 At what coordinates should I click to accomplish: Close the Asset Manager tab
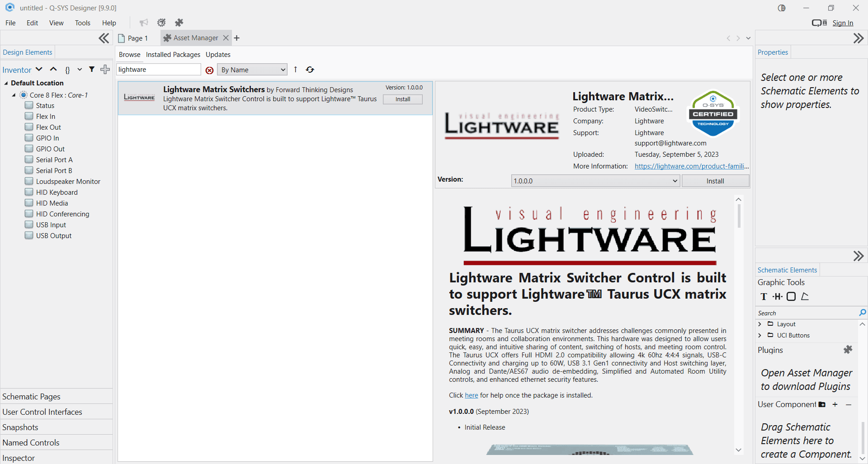coord(226,38)
